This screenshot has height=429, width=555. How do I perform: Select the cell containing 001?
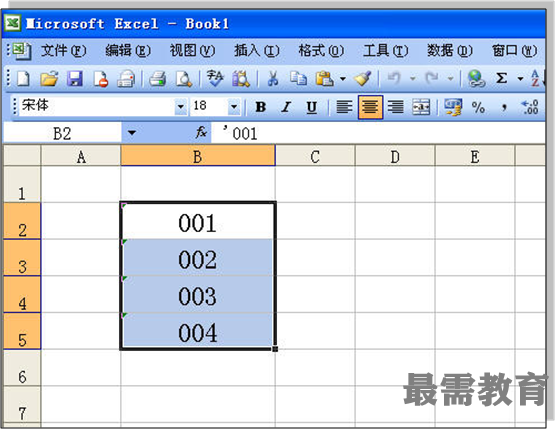pos(198,221)
